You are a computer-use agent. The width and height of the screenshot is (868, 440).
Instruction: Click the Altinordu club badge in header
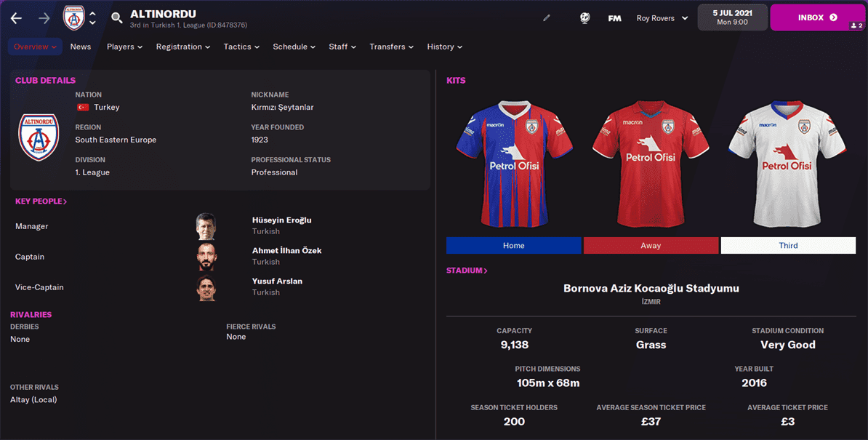point(73,17)
